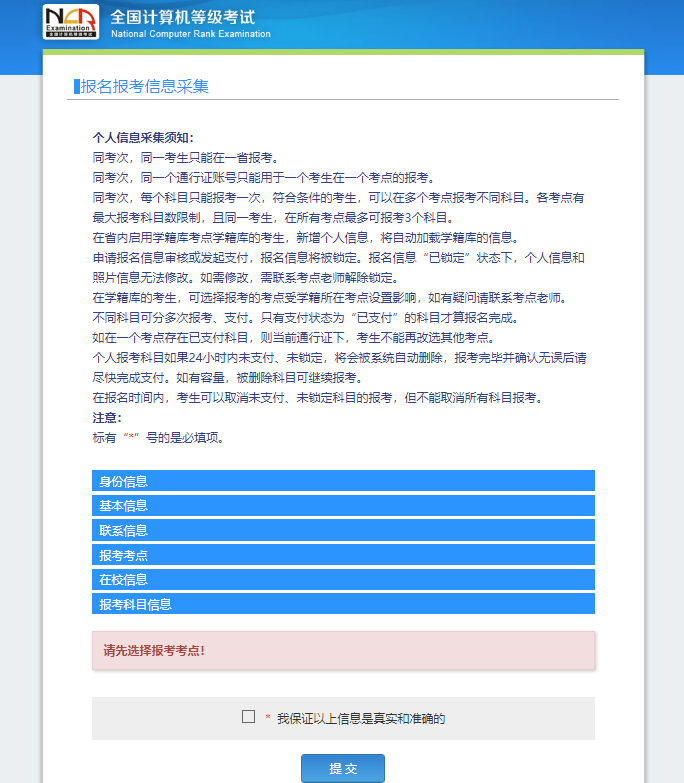The height and width of the screenshot is (783, 684).
Task: Click the National Computer Rank Examination subtitle
Action: pos(190,34)
